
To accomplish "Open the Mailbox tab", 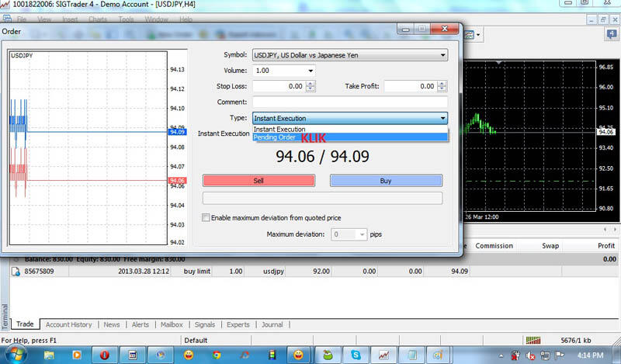I will point(172,324).
